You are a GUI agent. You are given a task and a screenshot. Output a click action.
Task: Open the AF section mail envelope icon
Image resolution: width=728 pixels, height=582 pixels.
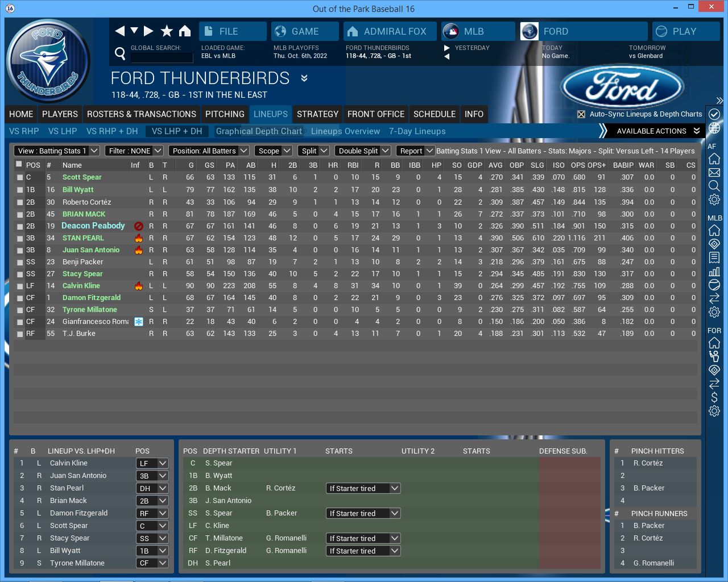(x=714, y=173)
